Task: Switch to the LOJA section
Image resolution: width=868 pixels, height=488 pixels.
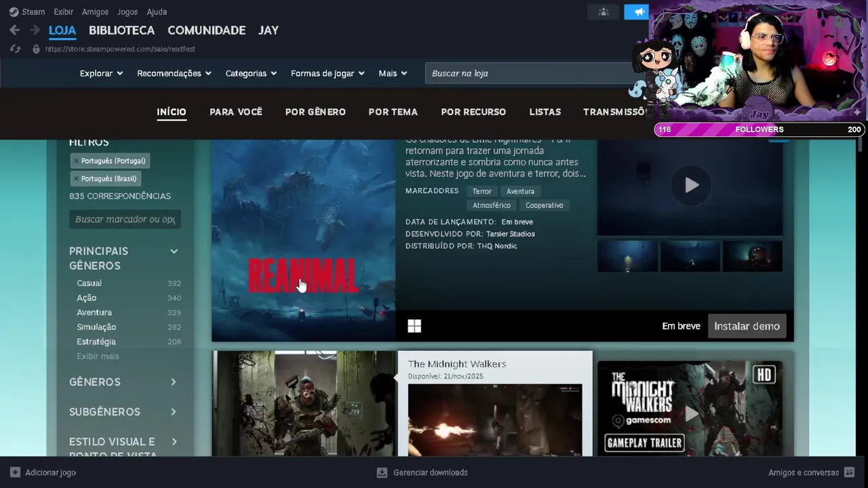Action: (62, 30)
